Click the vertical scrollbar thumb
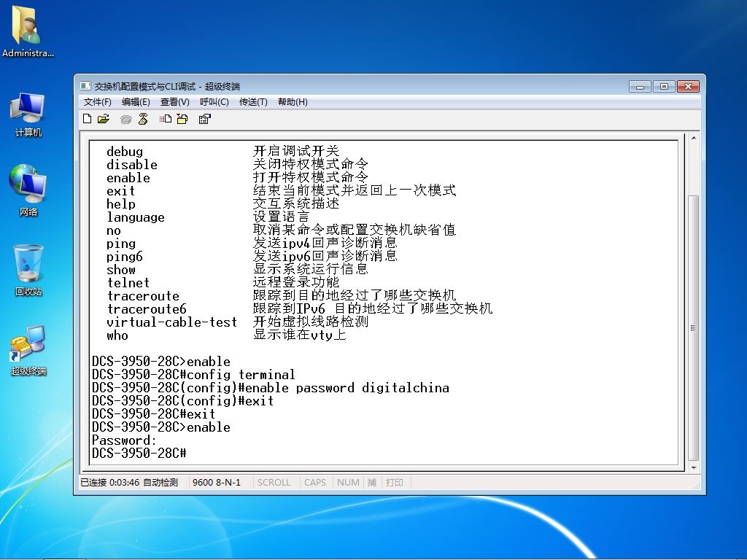Image resolution: width=747 pixels, height=560 pixels. coord(694,327)
